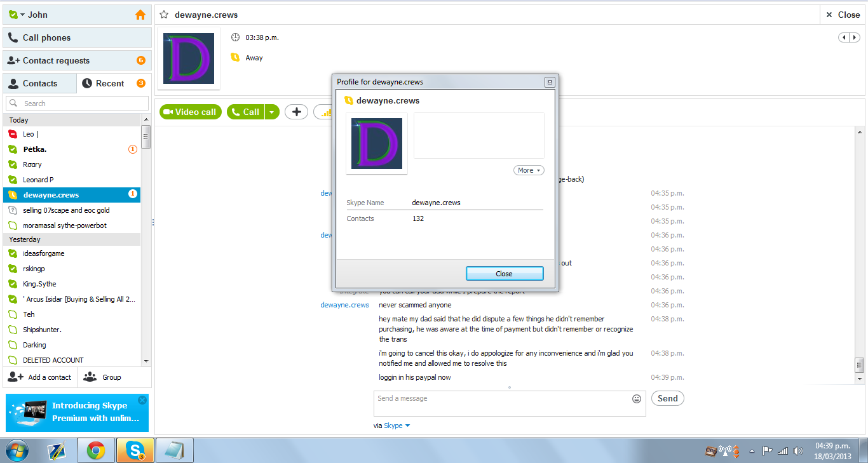Image resolution: width=868 pixels, height=463 pixels.
Task: Open the conversation with Leo
Action: 72,134
